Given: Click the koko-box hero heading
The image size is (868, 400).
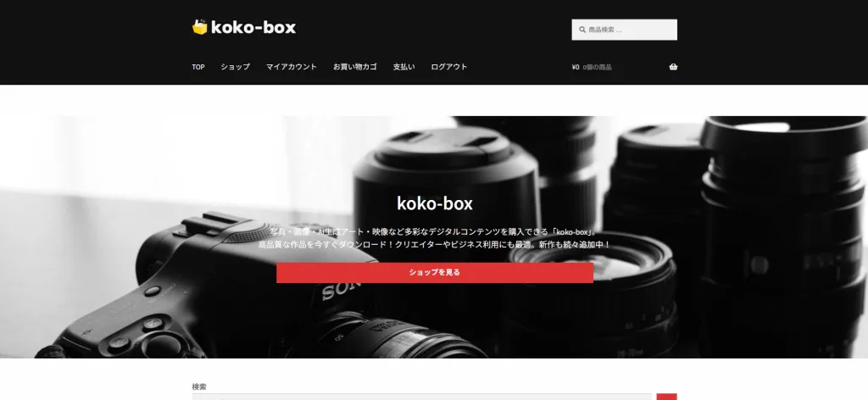Looking at the screenshot, I should coord(435,203).
